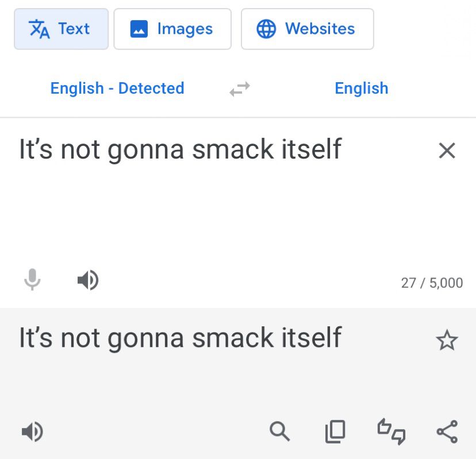Image resolution: width=476 pixels, height=459 pixels.
Task: Save translation with the star icon
Action: pos(447,341)
